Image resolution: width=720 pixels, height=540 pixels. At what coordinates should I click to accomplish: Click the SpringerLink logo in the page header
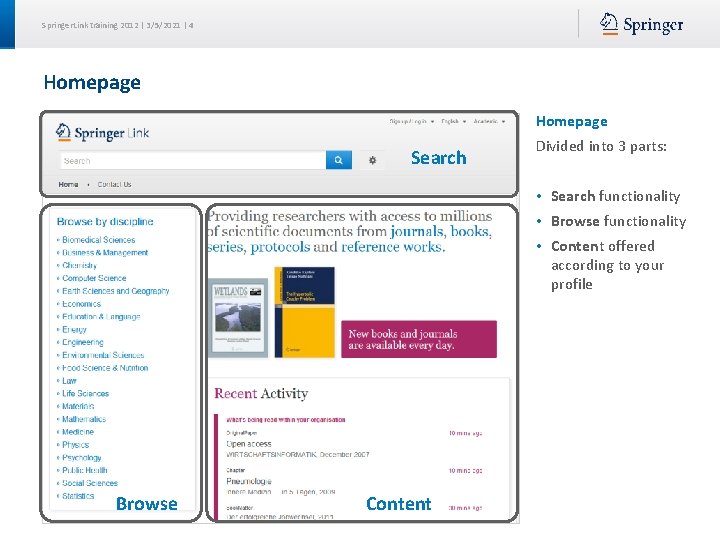click(102, 133)
